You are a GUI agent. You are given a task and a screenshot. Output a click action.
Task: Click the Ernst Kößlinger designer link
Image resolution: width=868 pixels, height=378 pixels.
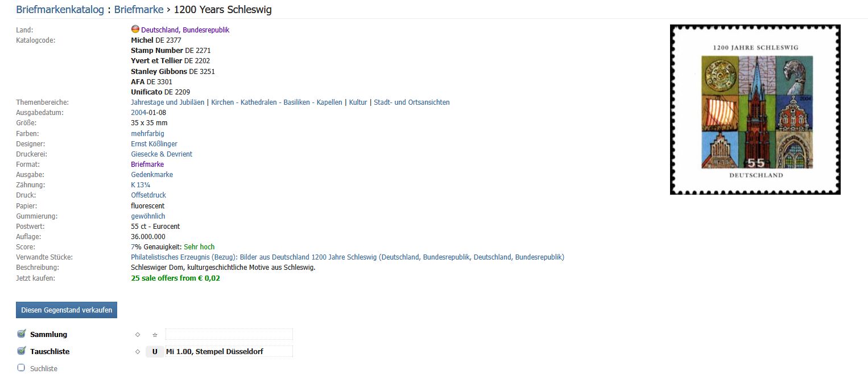[x=154, y=144]
